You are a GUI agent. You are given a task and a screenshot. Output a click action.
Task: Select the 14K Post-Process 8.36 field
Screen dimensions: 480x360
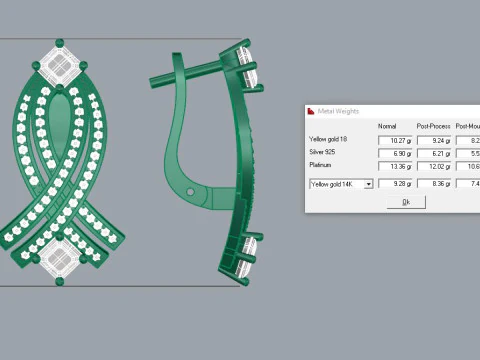tap(434, 183)
